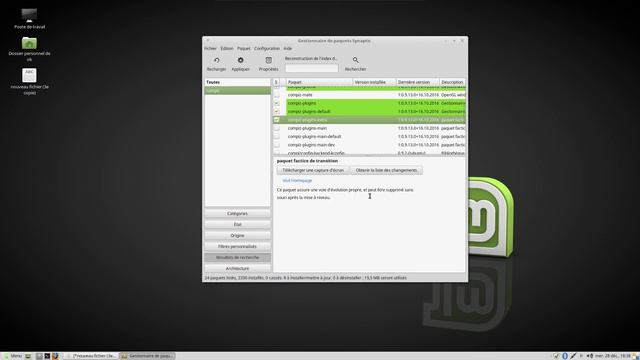
Task: Toggle the compiz-plugins-main-dev package checkbox
Action: [277, 145]
